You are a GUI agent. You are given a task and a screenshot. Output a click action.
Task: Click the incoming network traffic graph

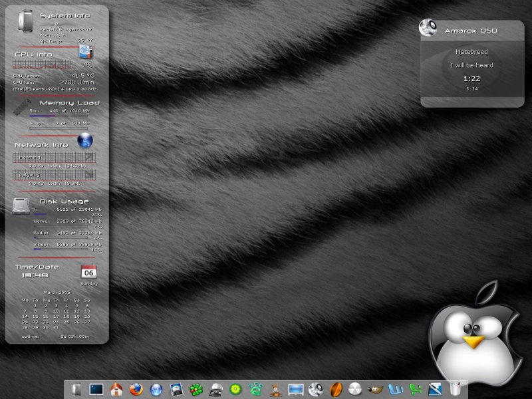54,158
